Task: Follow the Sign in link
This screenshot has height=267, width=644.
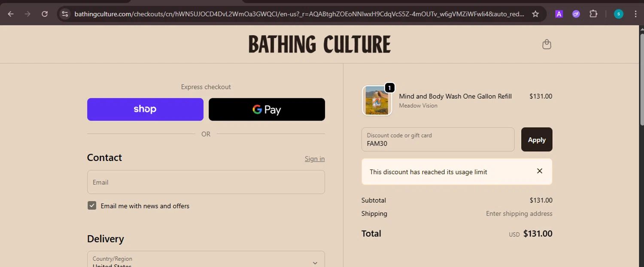Action: (x=315, y=159)
